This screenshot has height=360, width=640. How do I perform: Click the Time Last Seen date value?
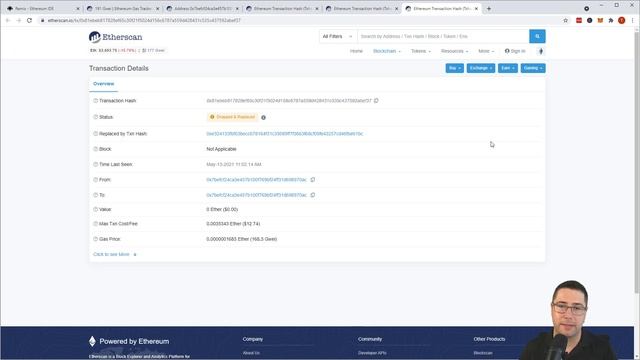[x=234, y=164]
